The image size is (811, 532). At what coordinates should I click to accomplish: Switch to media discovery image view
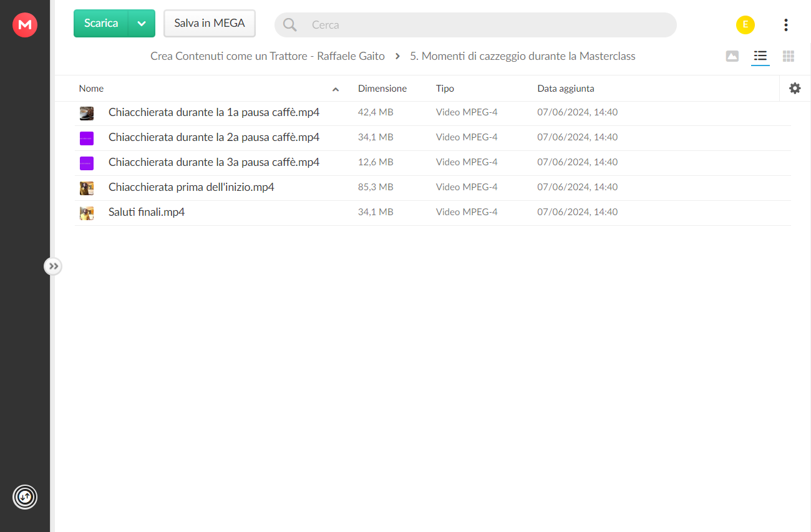(x=732, y=56)
